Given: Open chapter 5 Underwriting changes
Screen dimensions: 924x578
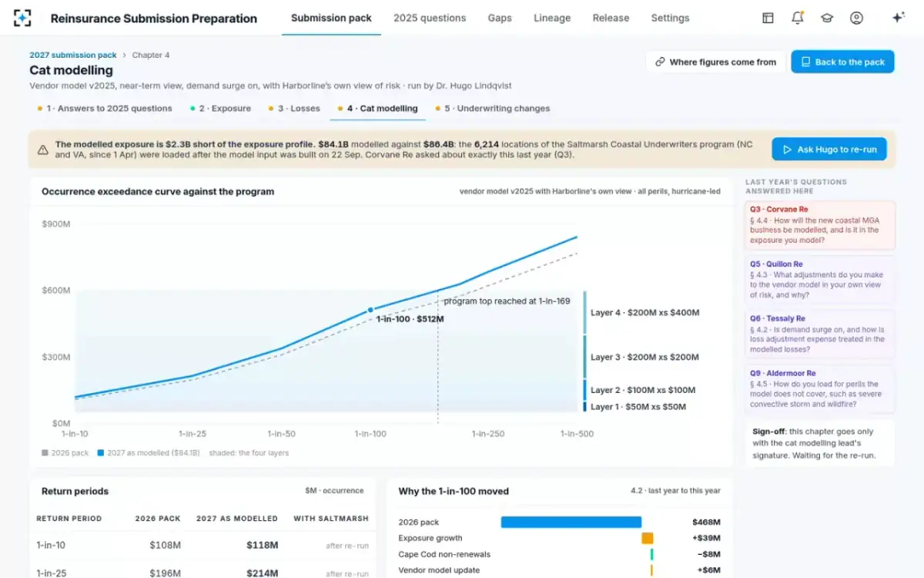Looking at the screenshot, I should click(x=492, y=109).
